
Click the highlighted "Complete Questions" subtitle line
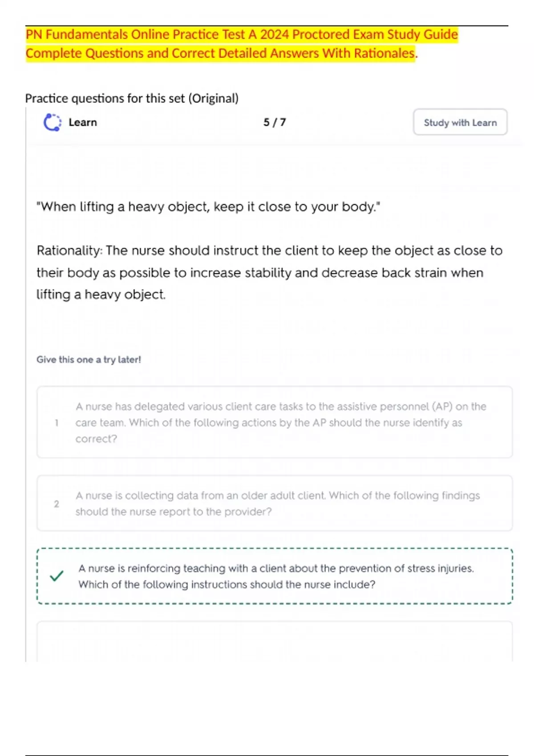[x=221, y=53]
